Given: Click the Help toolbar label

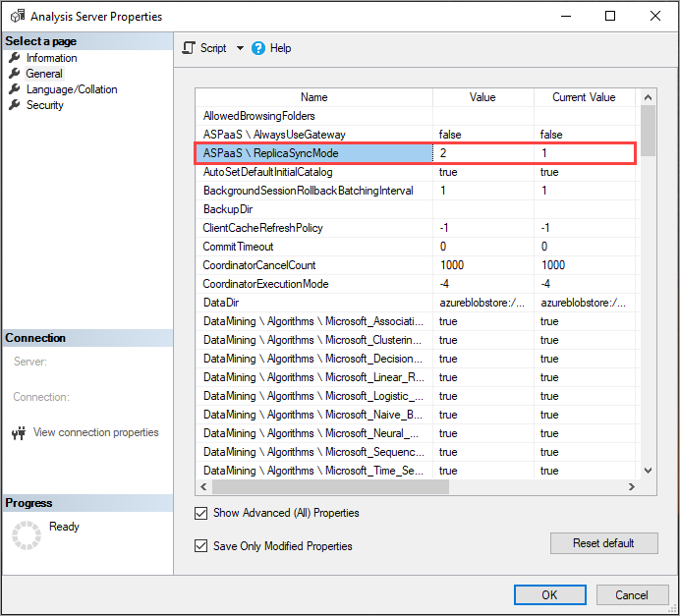Looking at the screenshot, I should [x=281, y=48].
